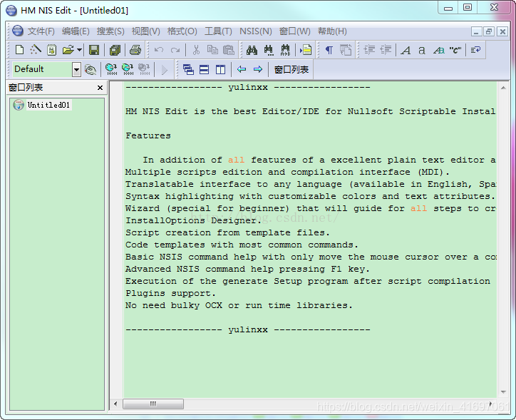Convert selection to lowercase a

(x=421, y=50)
